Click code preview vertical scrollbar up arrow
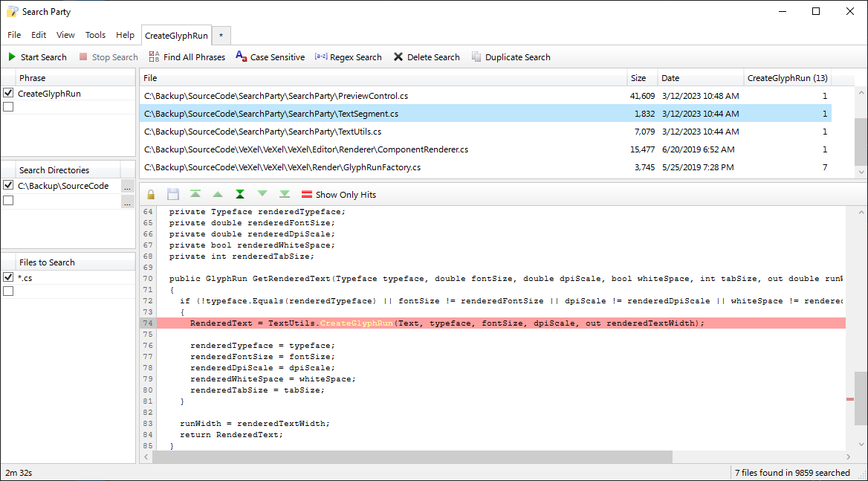The height and width of the screenshot is (481, 868). pyautogui.click(x=861, y=212)
